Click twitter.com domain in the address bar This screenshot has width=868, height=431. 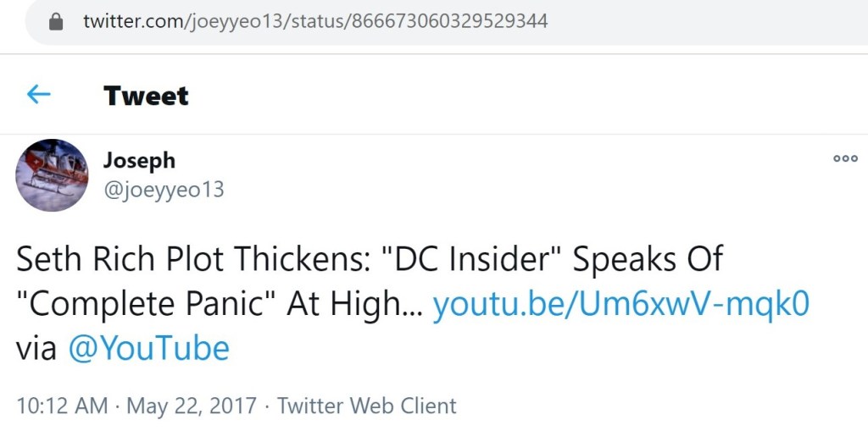(133, 21)
